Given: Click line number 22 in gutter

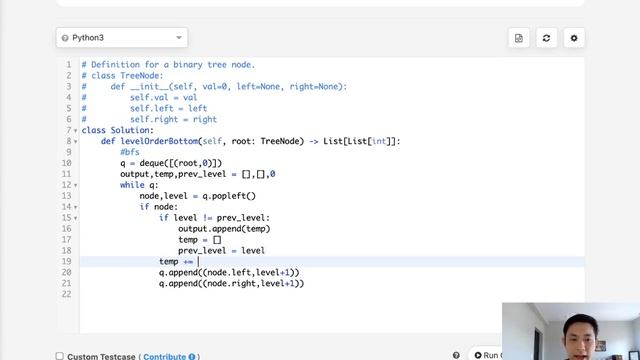Looking at the screenshot, I should (x=67, y=294).
